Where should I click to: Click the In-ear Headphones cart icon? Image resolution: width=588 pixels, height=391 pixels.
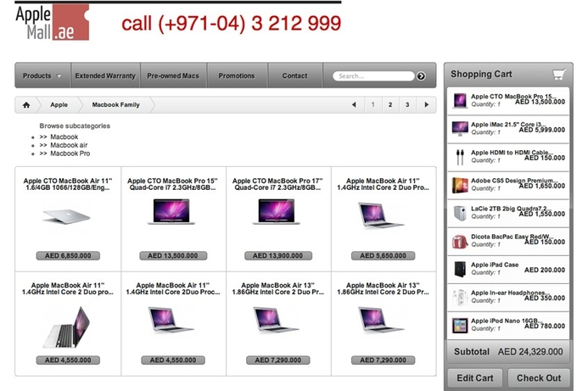point(460,298)
